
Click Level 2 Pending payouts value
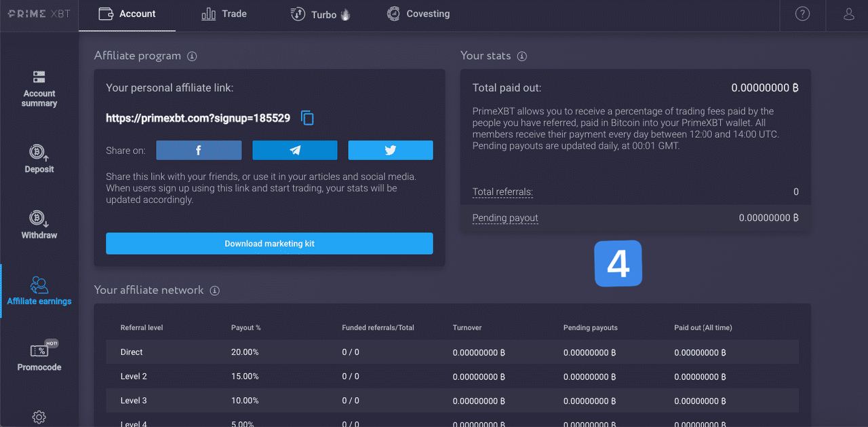point(589,377)
